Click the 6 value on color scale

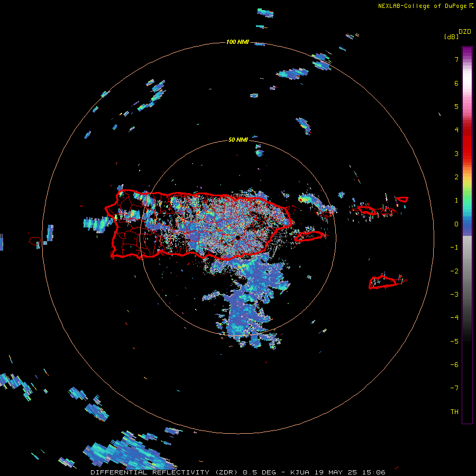456,83
